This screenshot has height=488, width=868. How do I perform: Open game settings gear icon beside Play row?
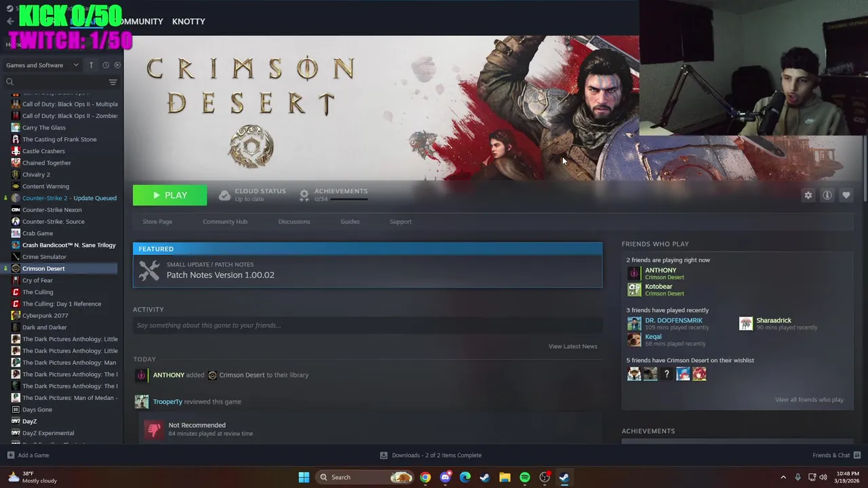[x=808, y=195]
